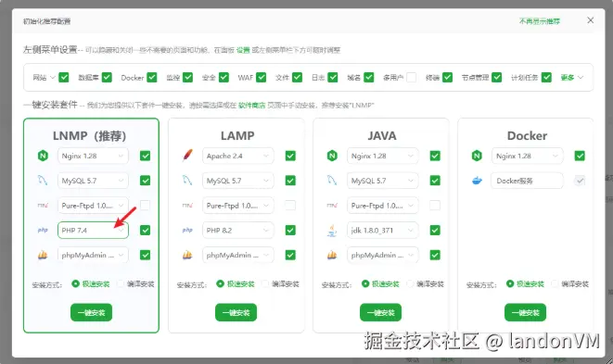Screen dimensions: 613x364
Task: Click the 不再显示推荐 link
Action: [540, 21]
